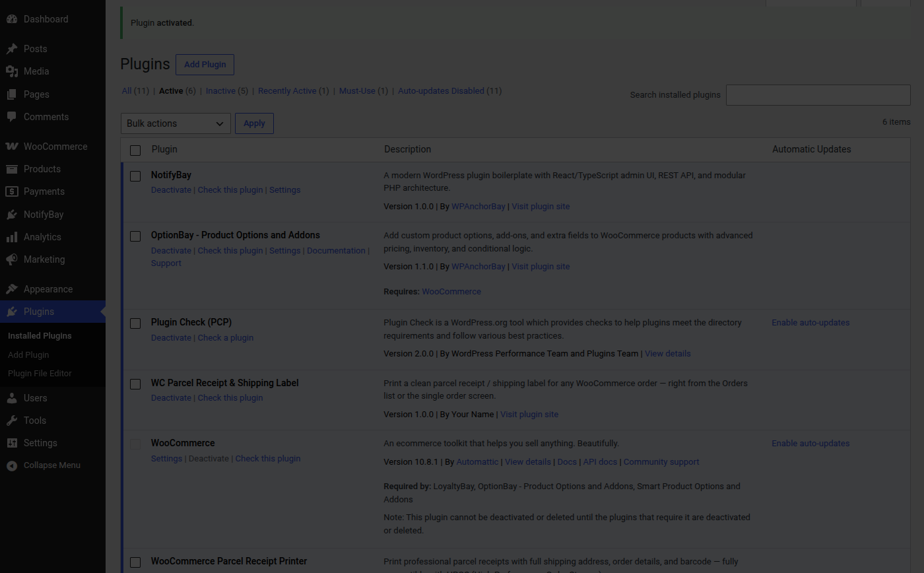Click the Marketing megaphone icon

tap(12, 259)
